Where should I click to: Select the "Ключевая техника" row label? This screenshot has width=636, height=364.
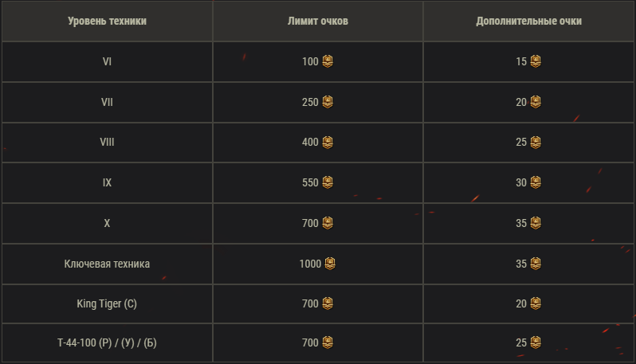click(x=107, y=264)
